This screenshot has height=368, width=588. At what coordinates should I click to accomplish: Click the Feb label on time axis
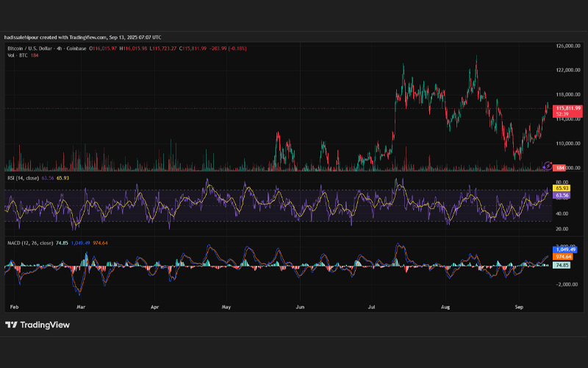[x=14, y=307]
